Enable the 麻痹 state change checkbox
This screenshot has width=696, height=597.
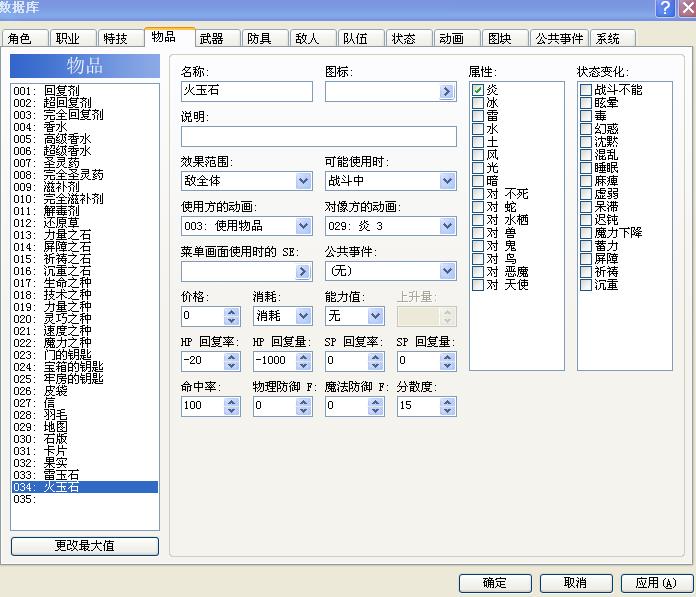pos(585,181)
